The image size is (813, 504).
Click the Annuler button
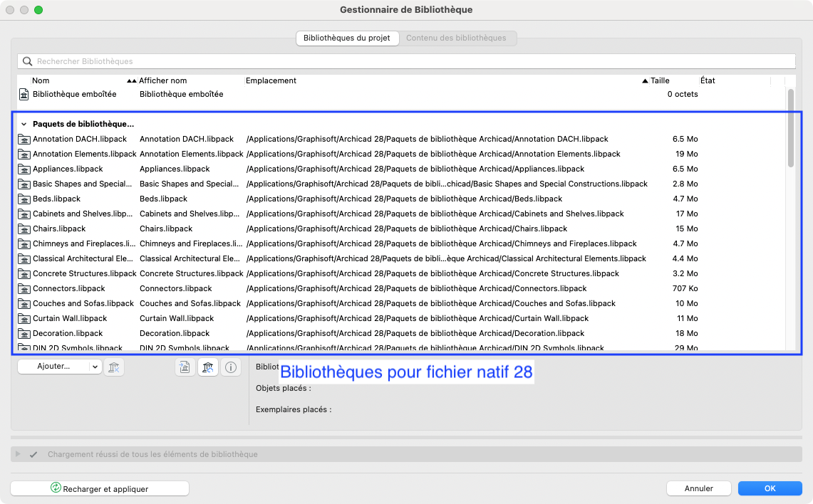(698, 488)
